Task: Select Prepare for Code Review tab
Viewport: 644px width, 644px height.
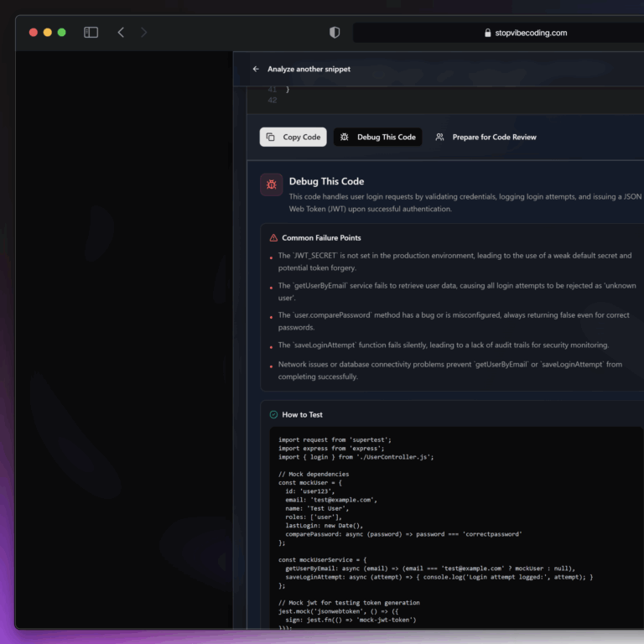Action: coord(486,137)
